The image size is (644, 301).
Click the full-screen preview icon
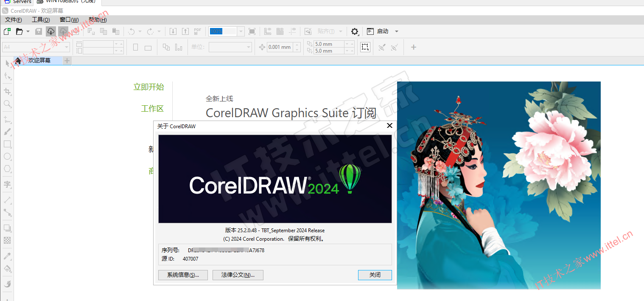pyautogui.click(x=252, y=31)
